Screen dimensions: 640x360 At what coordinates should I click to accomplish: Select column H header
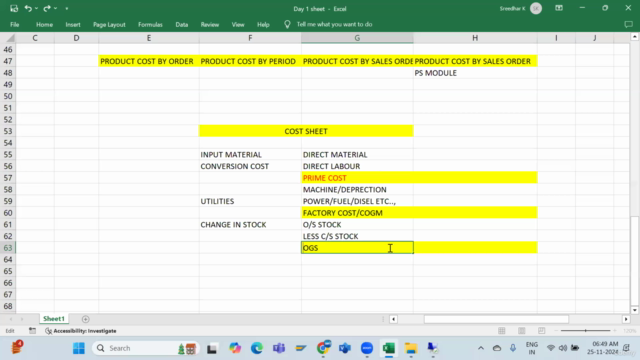coord(475,38)
